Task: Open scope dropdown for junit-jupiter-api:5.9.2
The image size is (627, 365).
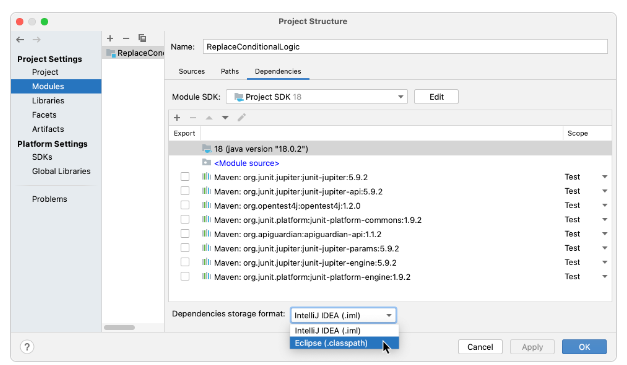Action: click(x=605, y=191)
